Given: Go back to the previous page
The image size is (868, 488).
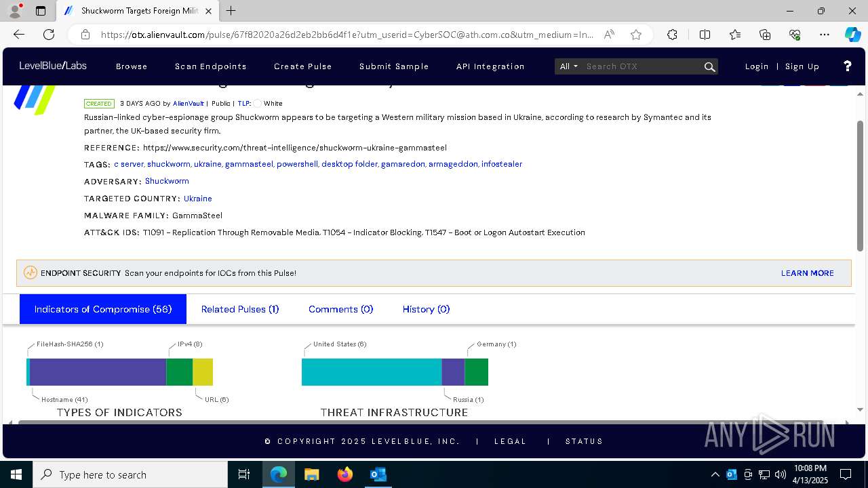Looking at the screenshot, I should click(x=19, y=35).
